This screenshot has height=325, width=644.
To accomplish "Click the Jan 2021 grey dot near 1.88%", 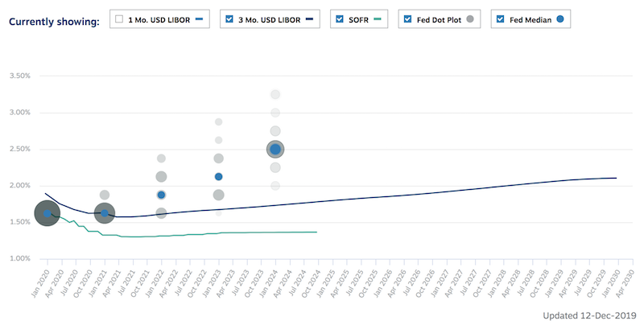I will [x=105, y=195].
